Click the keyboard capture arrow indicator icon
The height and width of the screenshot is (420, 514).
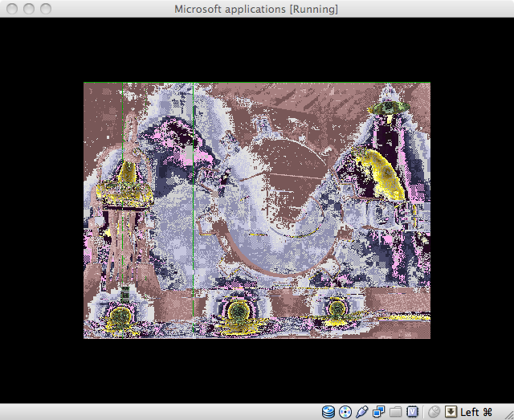click(x=451, y=411)
